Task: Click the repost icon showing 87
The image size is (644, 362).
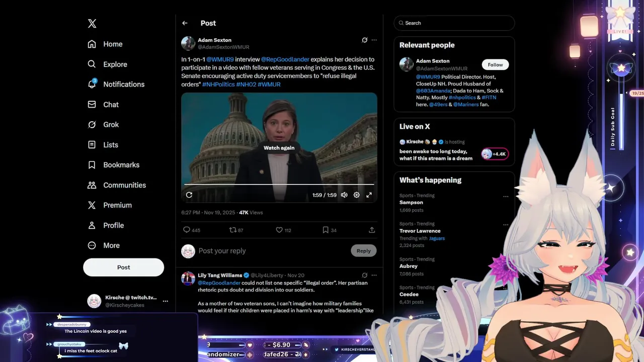Action: [236, 230]
